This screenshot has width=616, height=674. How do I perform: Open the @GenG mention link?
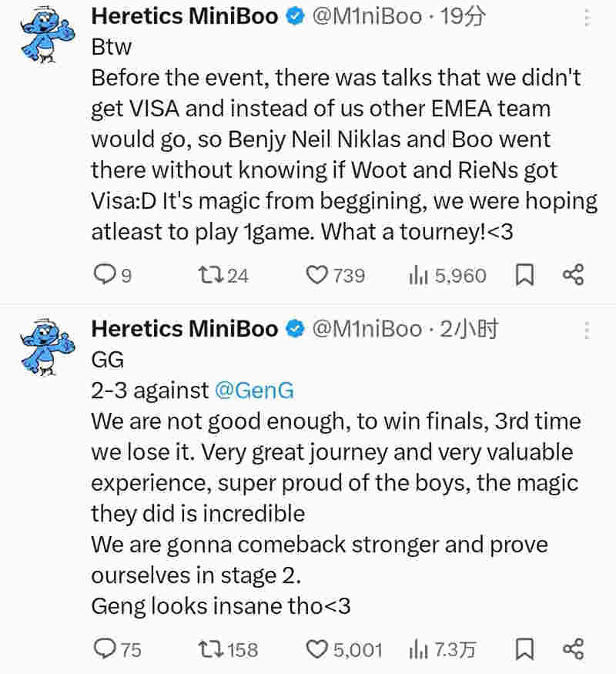254,391
